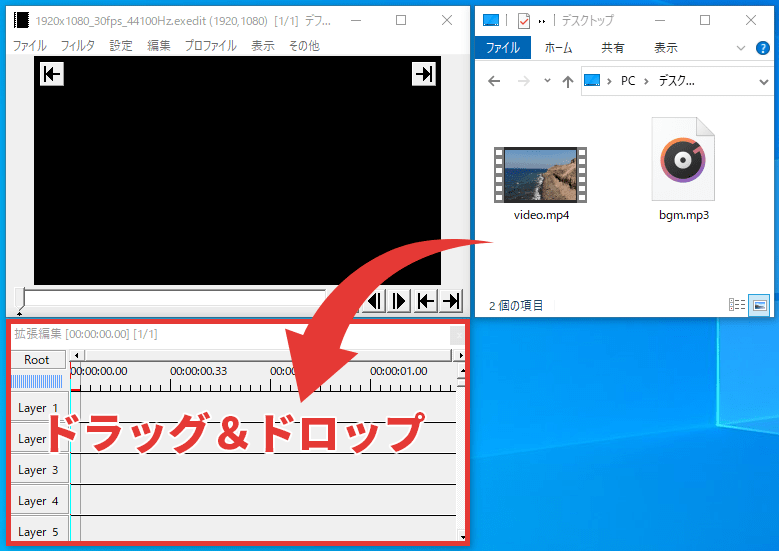Click the 00:00:00.33 mark on ruler
The image size is (779, 551).
click(x=198, y=371)
